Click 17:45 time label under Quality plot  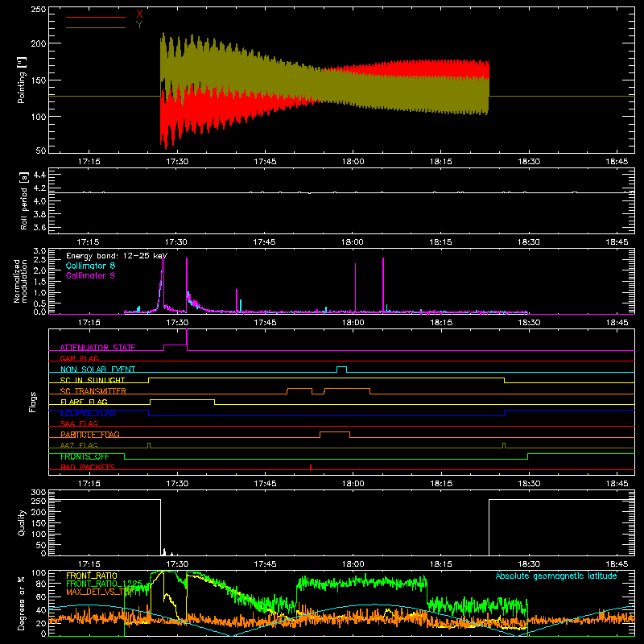[x=265, y=564]
